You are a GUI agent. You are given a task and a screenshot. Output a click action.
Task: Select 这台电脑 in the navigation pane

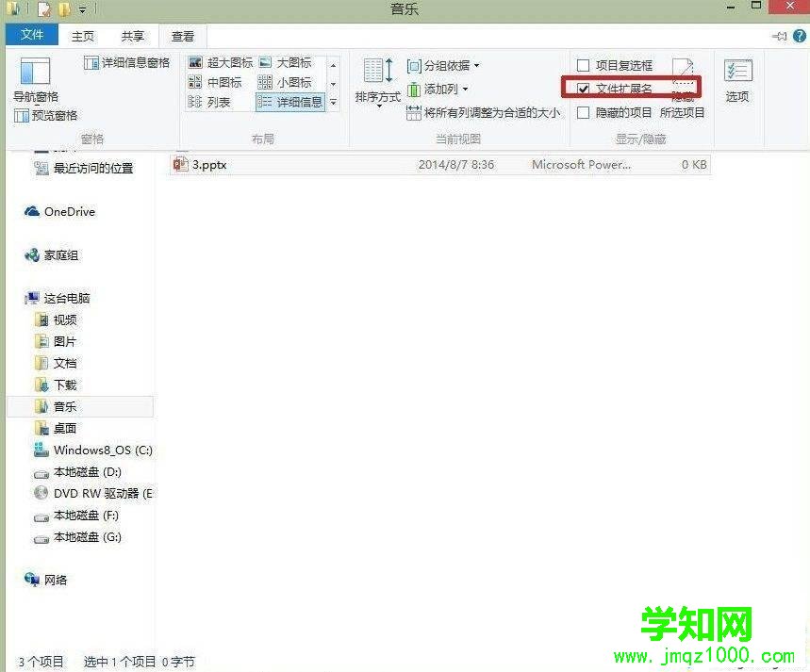58,298
